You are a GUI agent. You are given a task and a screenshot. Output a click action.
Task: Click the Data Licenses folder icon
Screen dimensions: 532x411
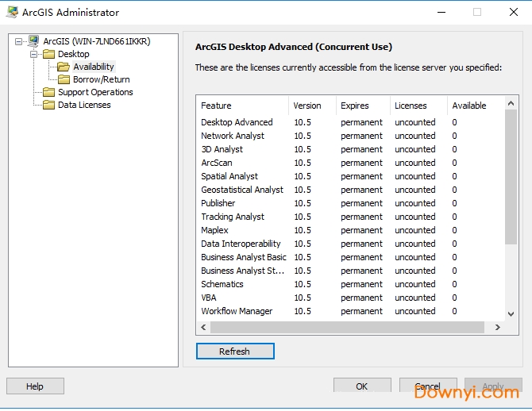click(x=49, y=105)
